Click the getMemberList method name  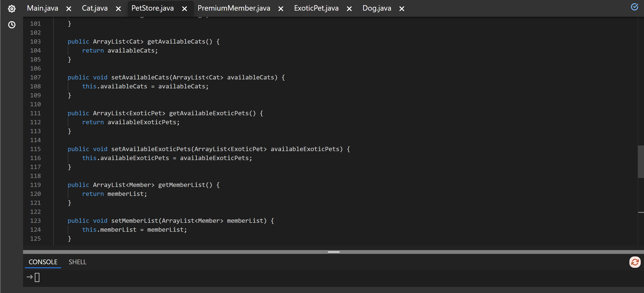click(x=182, y=185)
